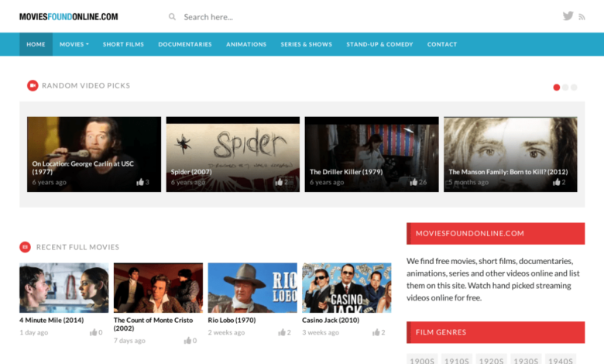Like the George Carlin at USC video
The image size is (604, 364).
(x=140, y=182)
